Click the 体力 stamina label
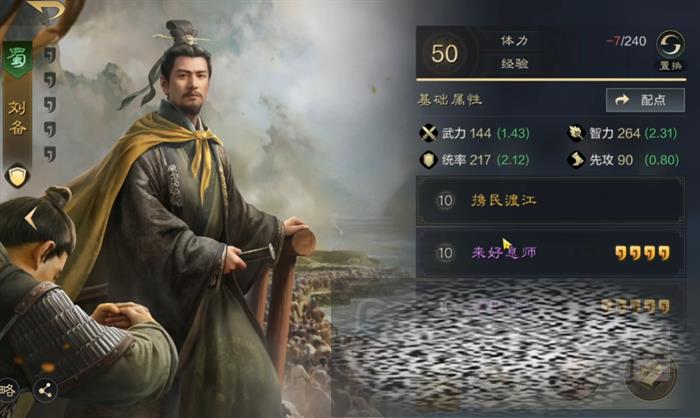Viewport: 700px width, 418px height. 514,41
